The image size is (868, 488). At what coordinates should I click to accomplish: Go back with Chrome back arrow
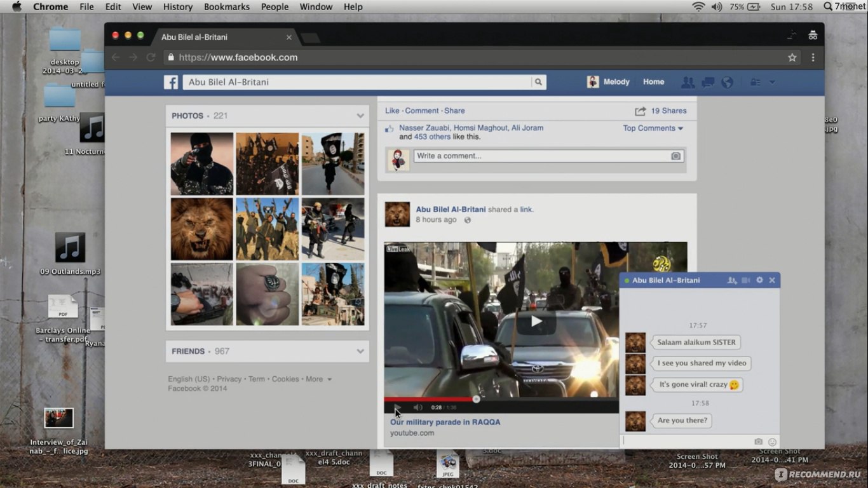116,57
